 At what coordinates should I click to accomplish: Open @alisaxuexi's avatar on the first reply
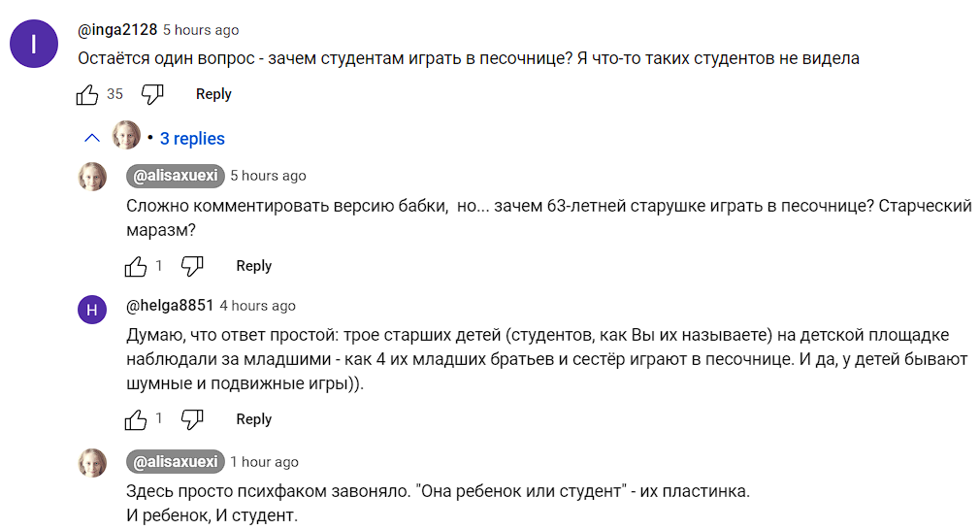(92, 177)
